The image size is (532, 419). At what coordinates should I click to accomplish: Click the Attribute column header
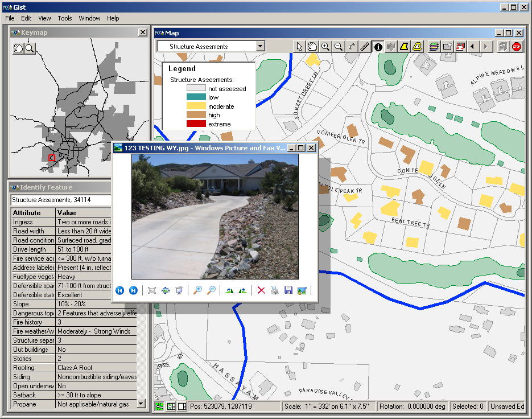[33, 213]
